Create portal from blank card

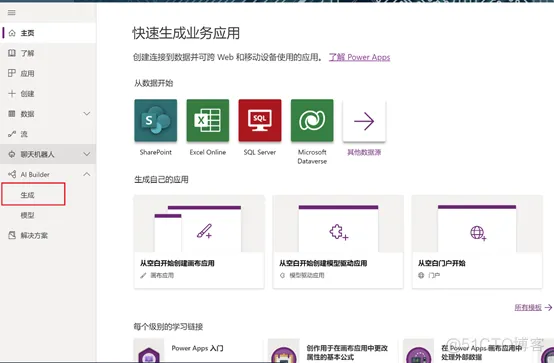[477, 241]
